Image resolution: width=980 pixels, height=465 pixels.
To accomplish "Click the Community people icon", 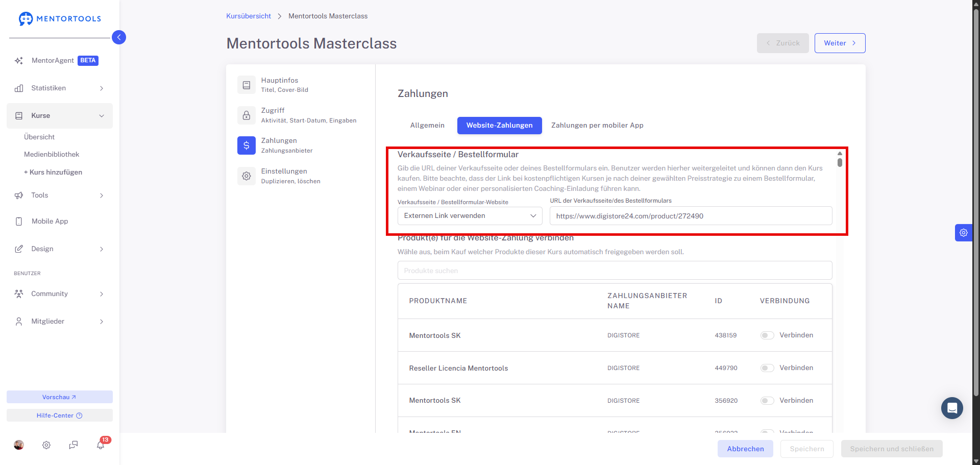I will [x=19, y=294].
